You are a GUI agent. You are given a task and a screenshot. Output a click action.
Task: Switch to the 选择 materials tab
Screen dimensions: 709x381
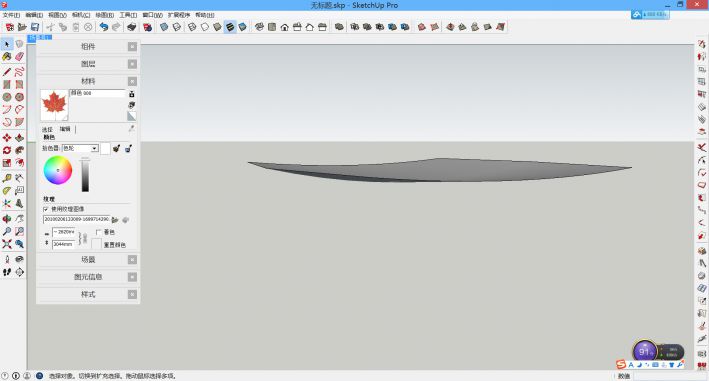(47, 129)
